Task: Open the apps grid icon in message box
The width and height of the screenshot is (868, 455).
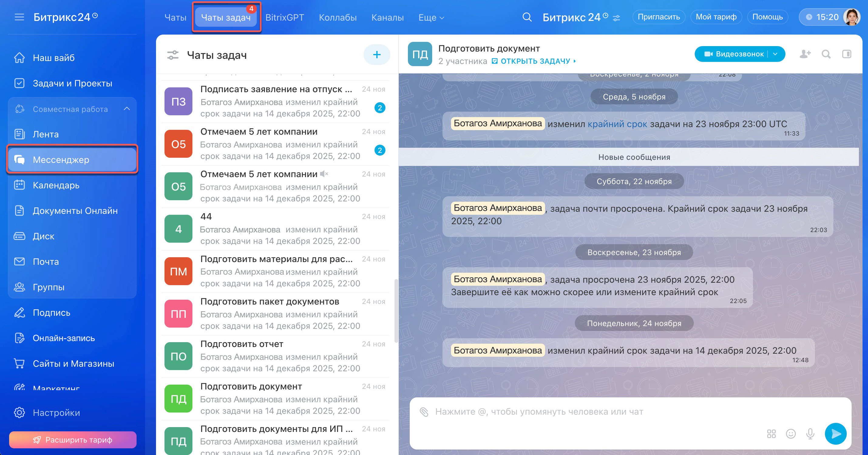Action: pyautogui.click(x=771, y=434)
